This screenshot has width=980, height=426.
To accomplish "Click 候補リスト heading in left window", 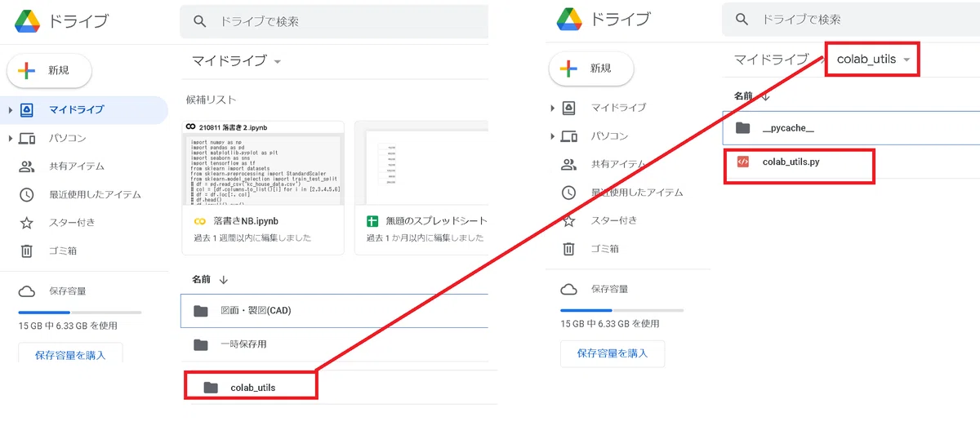I will pos(212,100).
